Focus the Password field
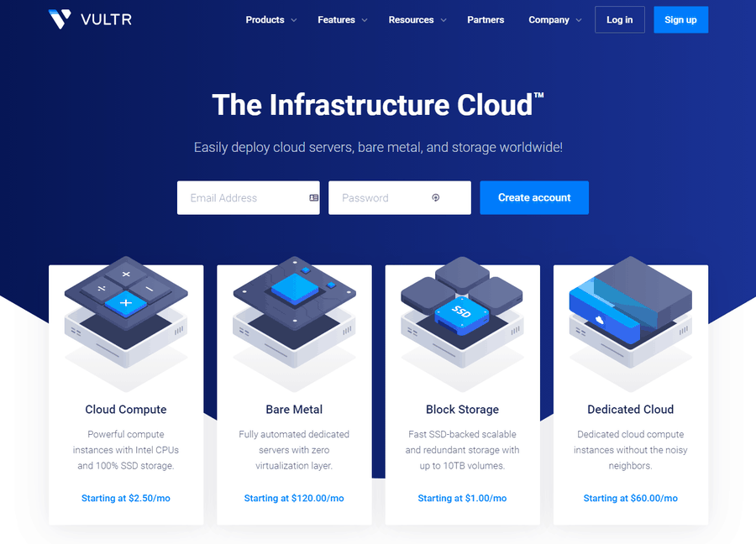Viewport: 756px width, 544px height. coord(400,197)
